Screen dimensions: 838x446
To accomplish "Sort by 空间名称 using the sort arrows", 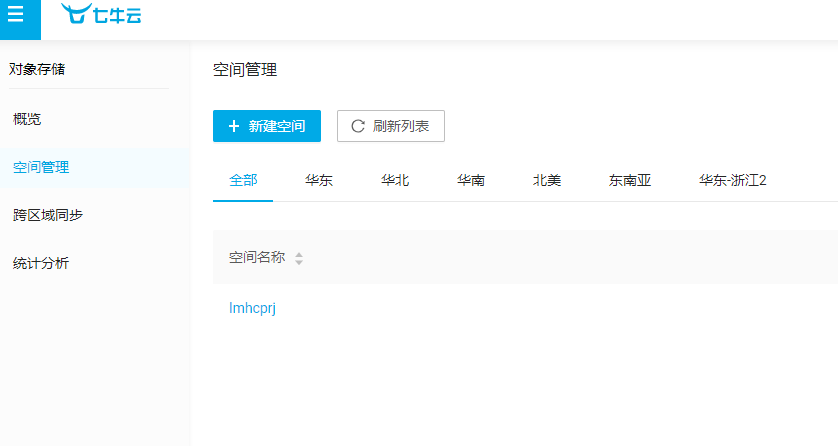I will [299, 259].
